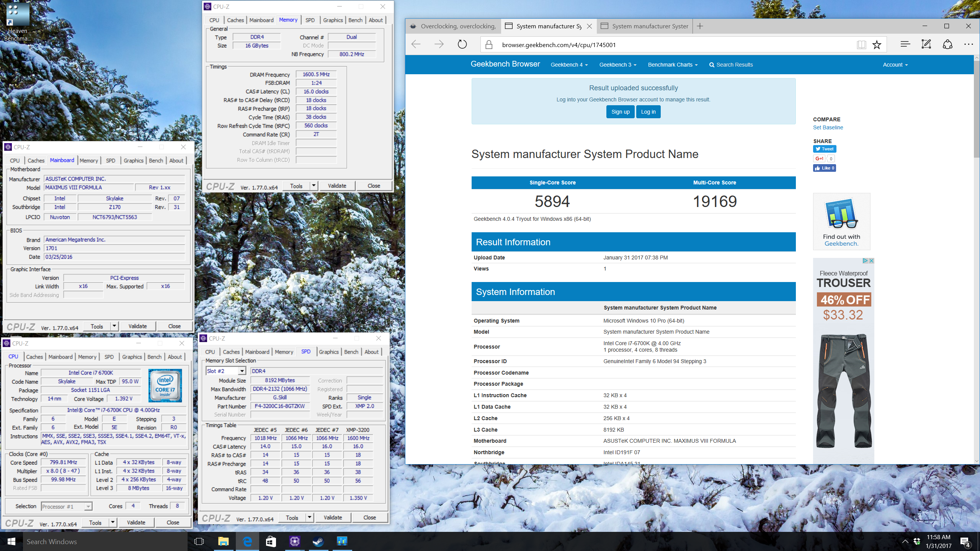Screen dimensions: 980x551
Task: Open Tools dropdown arrow in Memory CPU-Z
Action: pyautogui.click(x=314, y=186)
